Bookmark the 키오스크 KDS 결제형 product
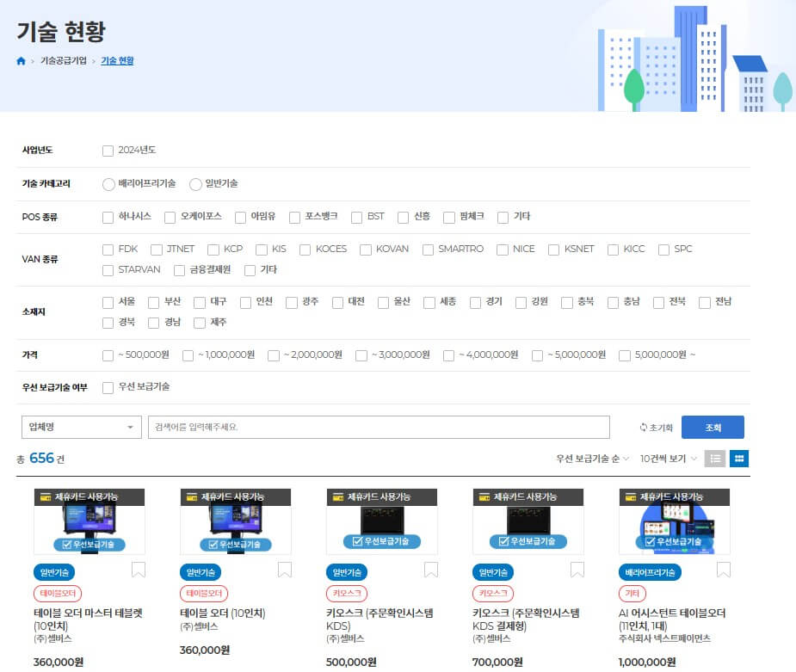 coord(577,569)
